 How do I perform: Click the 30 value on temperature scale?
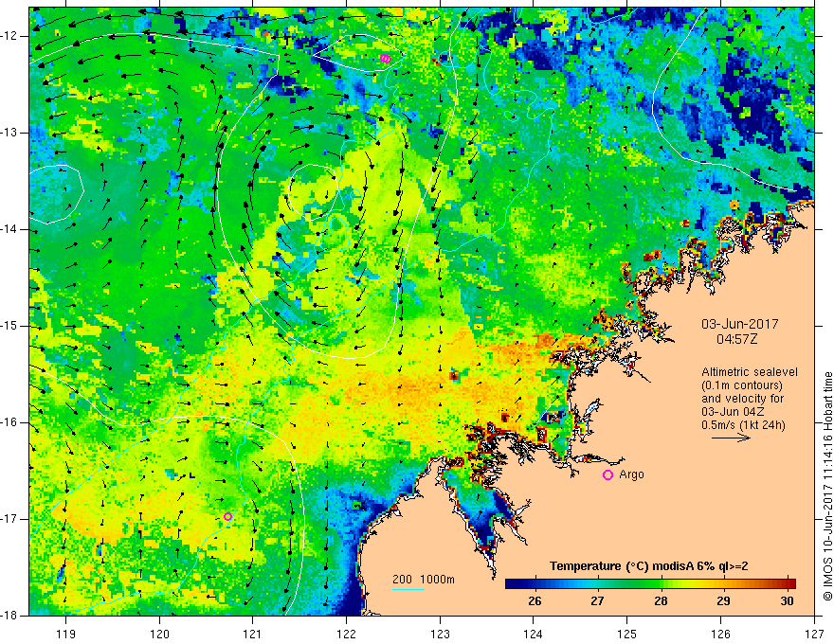pyautogui.click(x=787, y=601)
